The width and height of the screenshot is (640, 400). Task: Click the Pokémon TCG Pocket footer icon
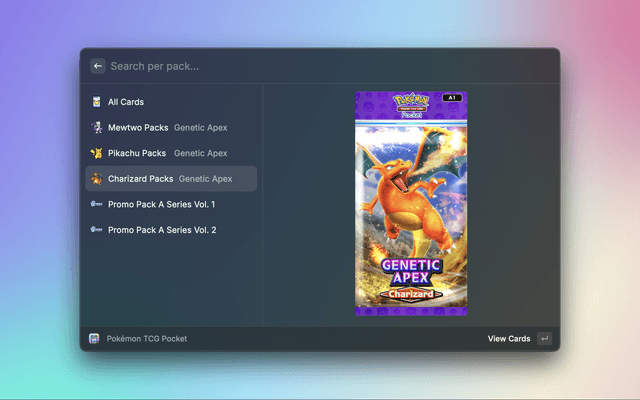94,339
